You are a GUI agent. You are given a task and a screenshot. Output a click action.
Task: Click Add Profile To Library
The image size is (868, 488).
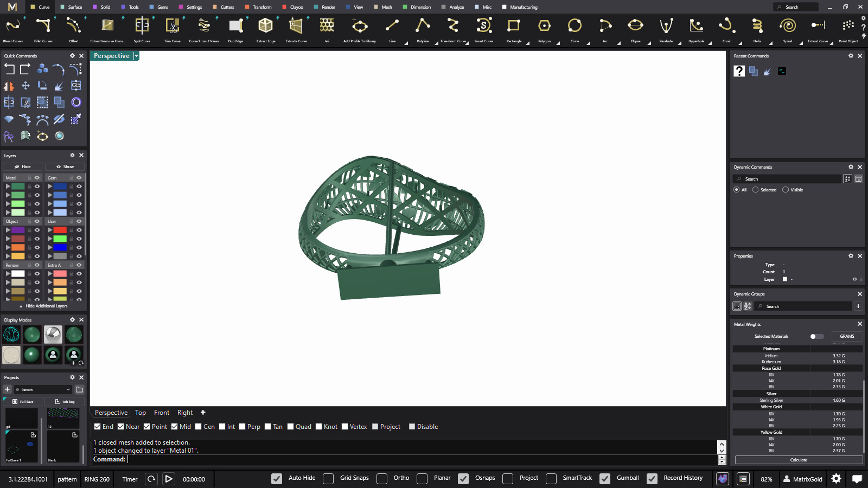click(359, 29)
